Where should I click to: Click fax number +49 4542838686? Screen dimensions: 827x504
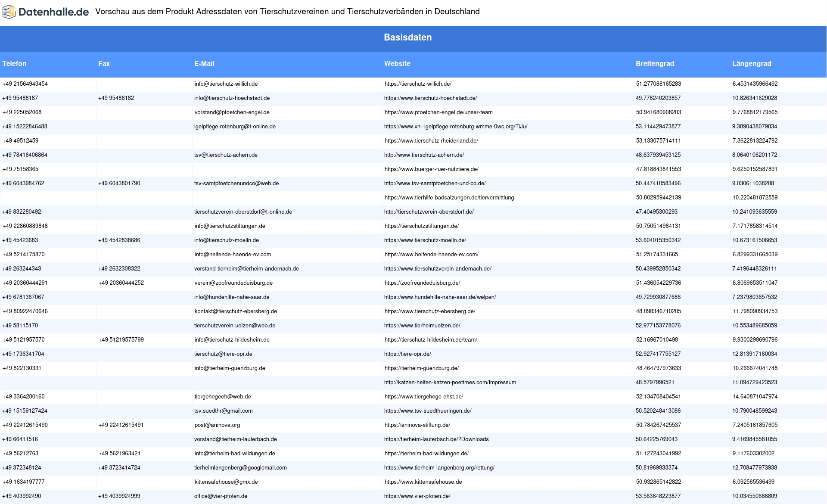tap(119, 240)
